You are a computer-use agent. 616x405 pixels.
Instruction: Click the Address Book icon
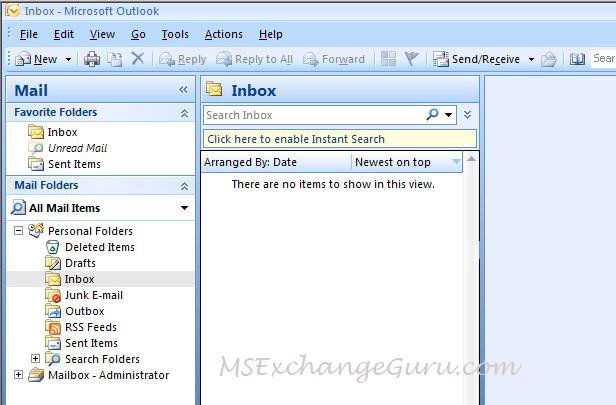coord(577,59)
